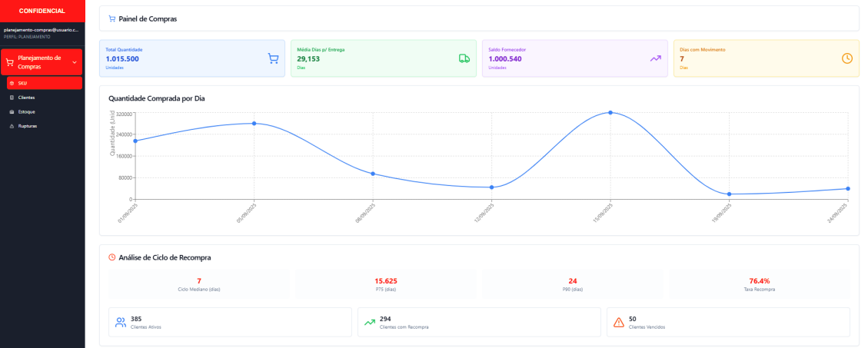This screenshot has height=348, width=868.
Task: Click the Planejamento de Compras menu label
Action: click(38, 62)
